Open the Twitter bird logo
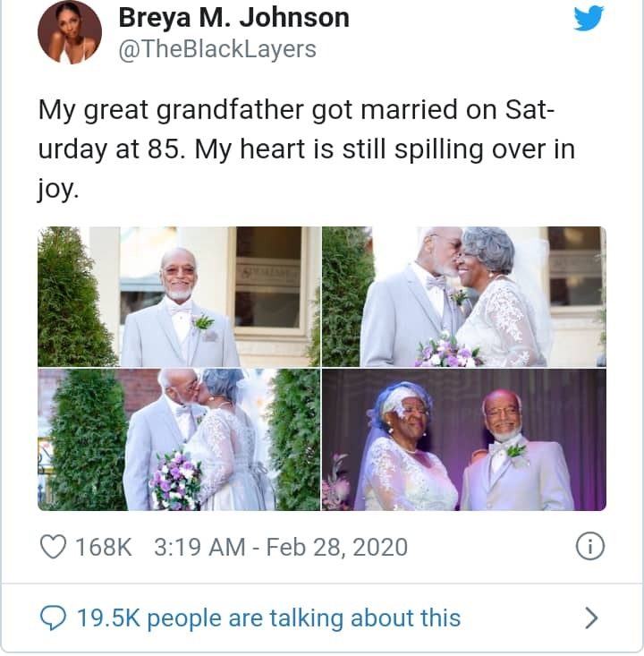The image size is (644, 656). 589,18
